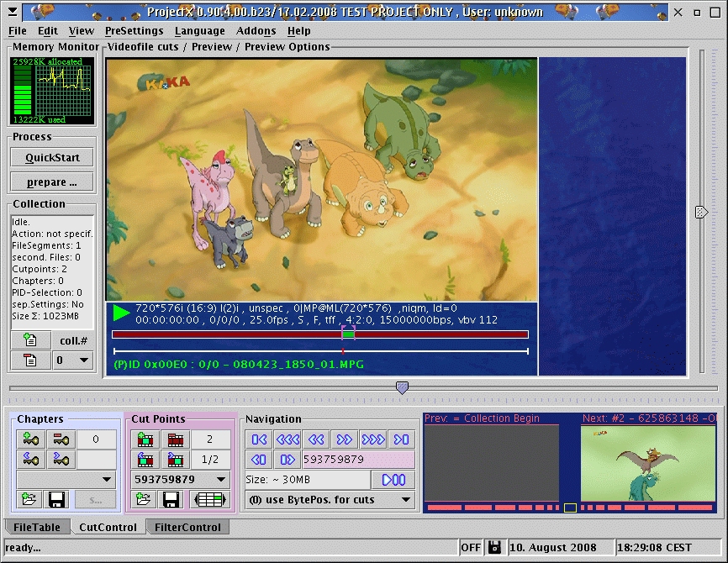Remove the current collection
Screen dimensions: 728x563
30,360
